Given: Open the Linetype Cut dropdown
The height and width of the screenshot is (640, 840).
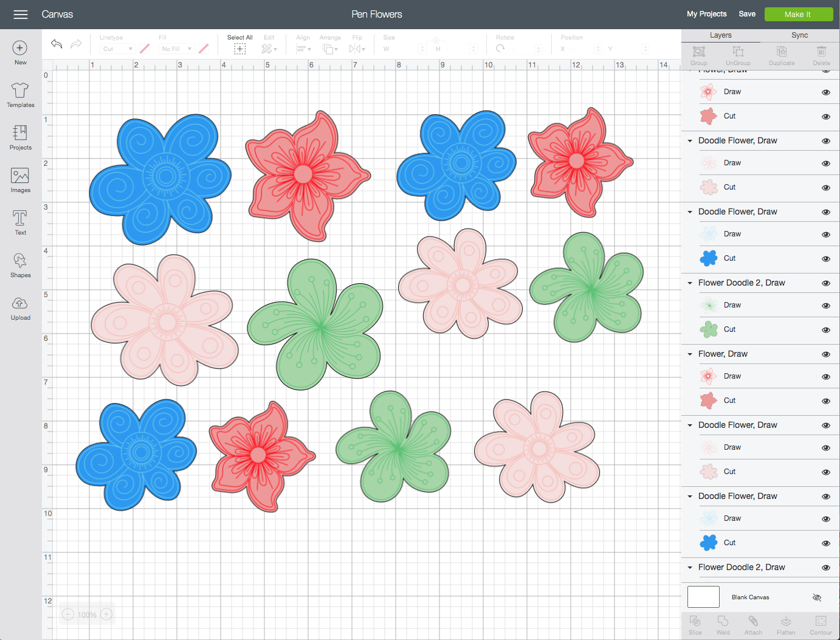Looking at the screenshot, I should point(117,49).
